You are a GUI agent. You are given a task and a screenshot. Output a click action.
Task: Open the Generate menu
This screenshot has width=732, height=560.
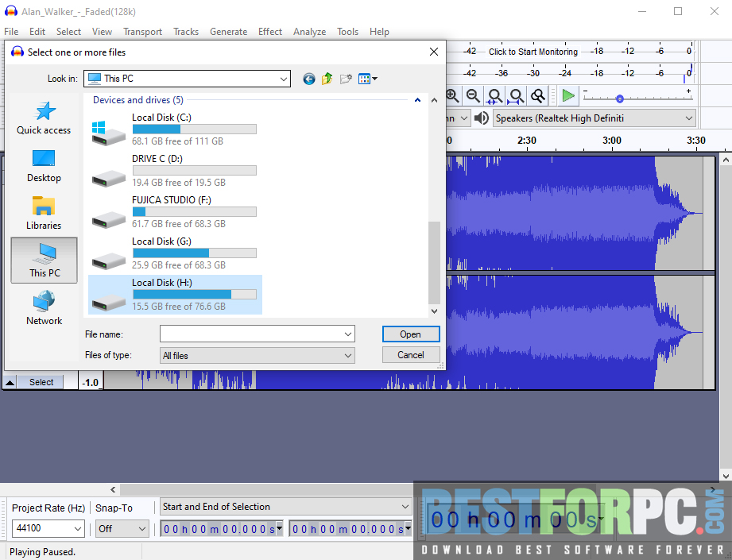[x=228, y=32]
